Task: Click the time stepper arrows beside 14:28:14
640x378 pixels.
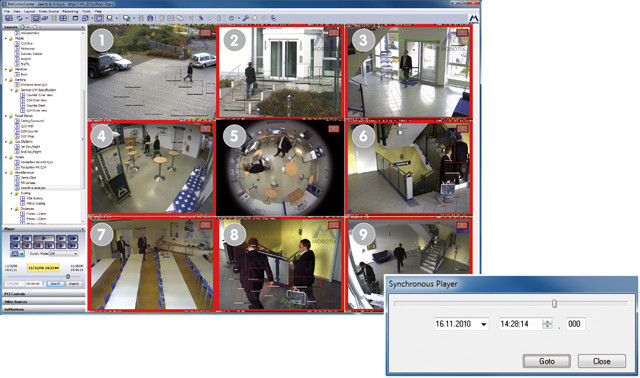Action: [547, 324]
